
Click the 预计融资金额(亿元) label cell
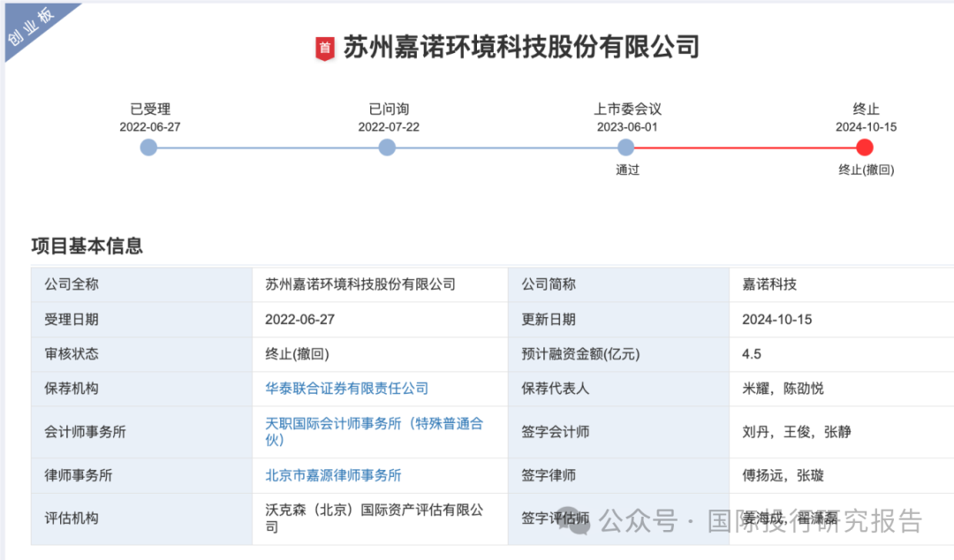click(x=618, y=354)
